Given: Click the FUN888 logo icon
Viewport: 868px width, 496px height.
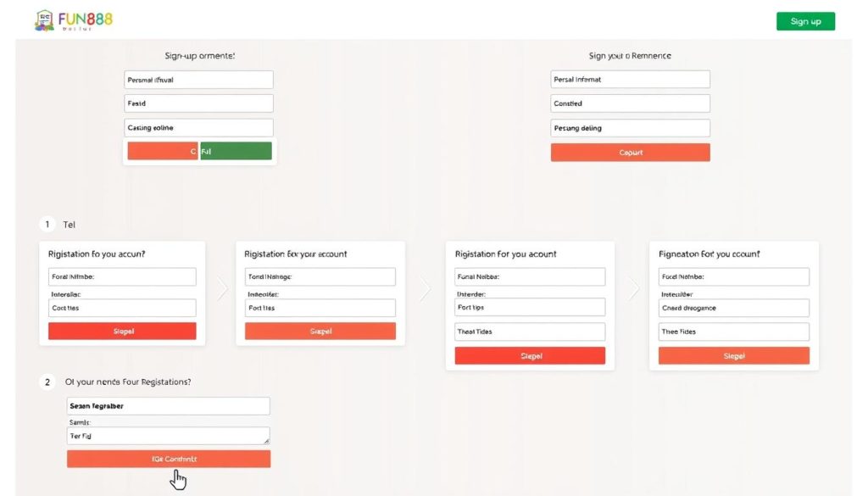Looking at the screenshot, I should [44, 20].
